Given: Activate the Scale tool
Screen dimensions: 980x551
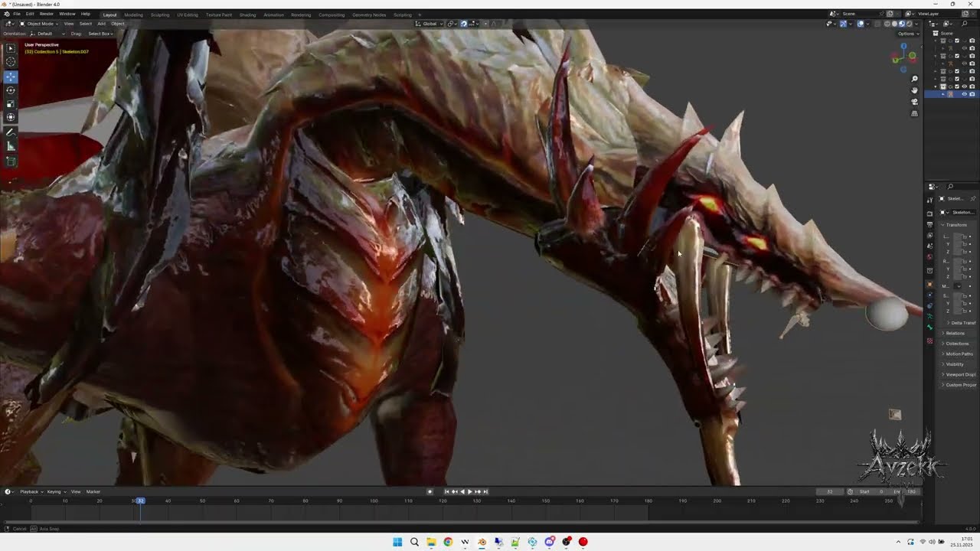Looking at the screenshot, I should (11, 104).
